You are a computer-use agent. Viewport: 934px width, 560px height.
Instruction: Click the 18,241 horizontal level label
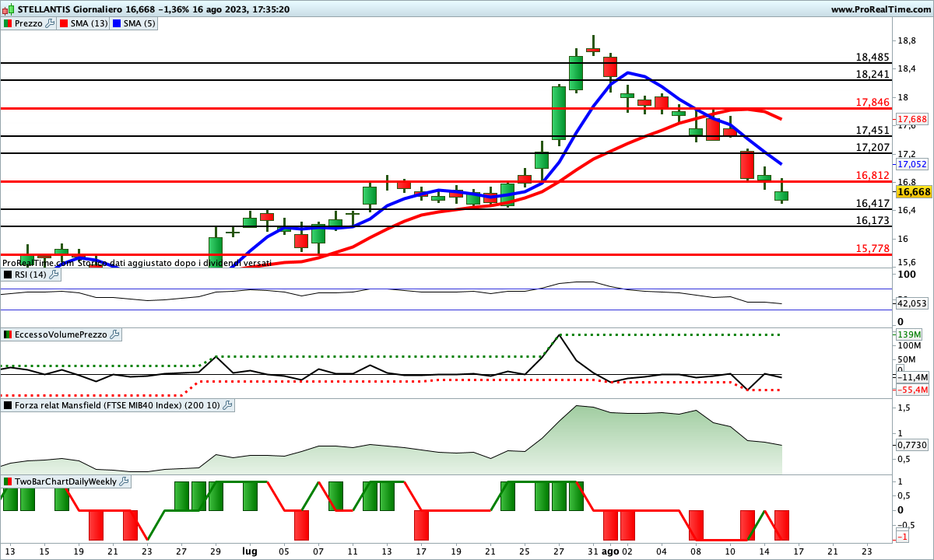pos(873,74)
